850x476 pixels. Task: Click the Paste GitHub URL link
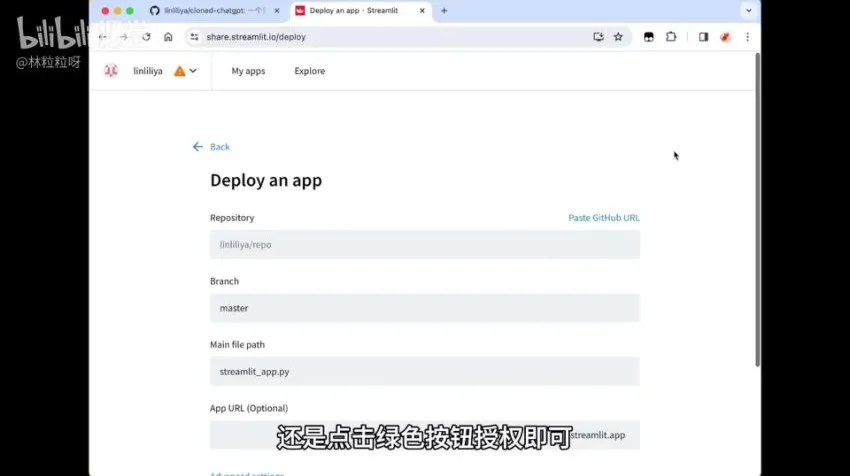(604, 217)
